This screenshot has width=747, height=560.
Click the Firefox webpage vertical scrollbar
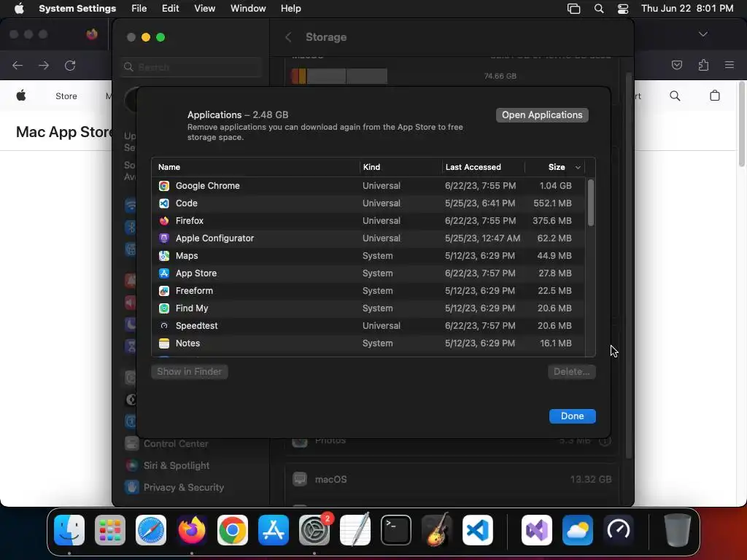point(742,124)
